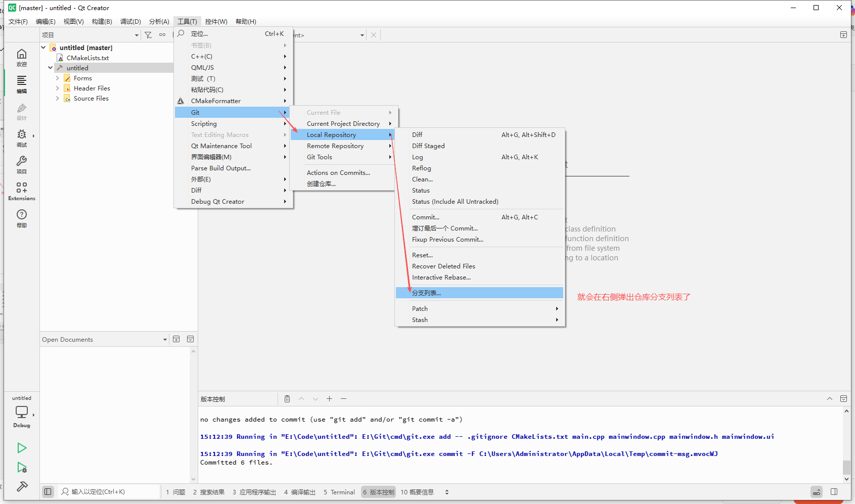Choose Interactive Rebase... entry
Screen dimensions: 855x504
480,277
